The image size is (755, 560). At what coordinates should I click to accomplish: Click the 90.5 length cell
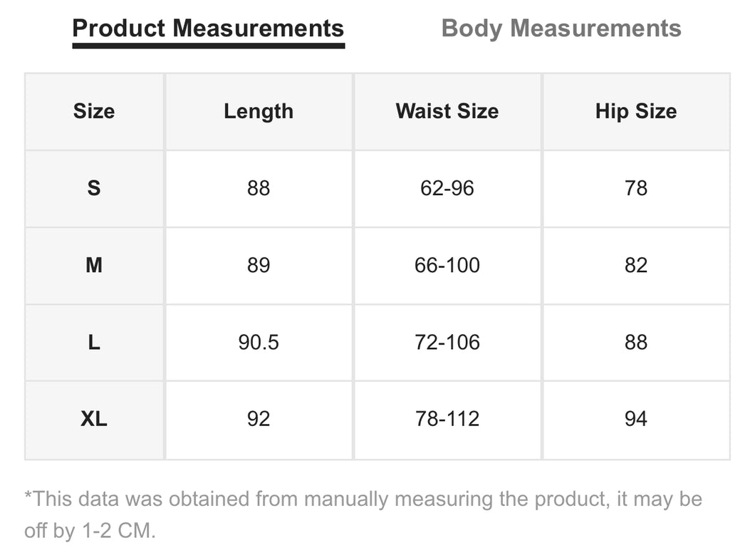[x=259, y=343]
